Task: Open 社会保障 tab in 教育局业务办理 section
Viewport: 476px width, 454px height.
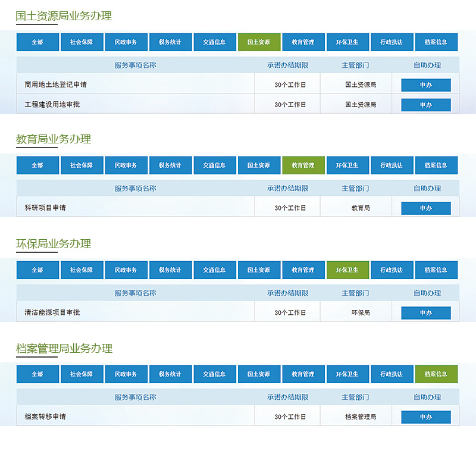Action: point(82,165)
